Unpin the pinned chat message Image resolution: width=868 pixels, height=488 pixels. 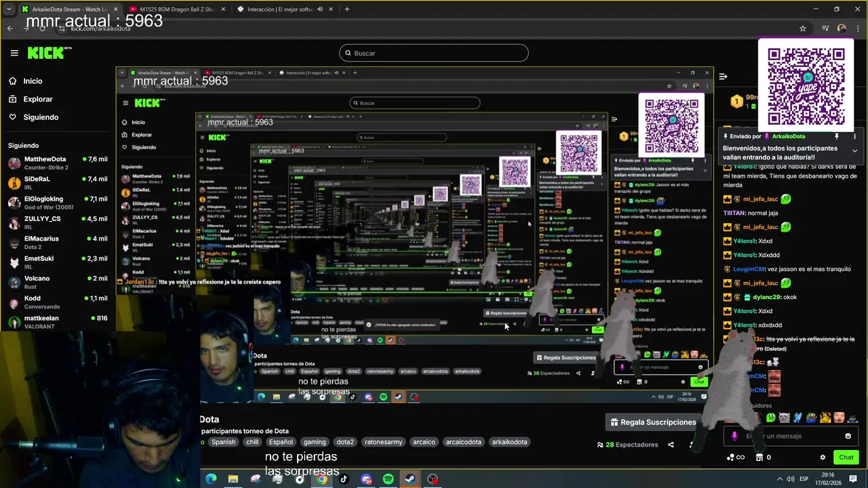click(x=836, y=136)
